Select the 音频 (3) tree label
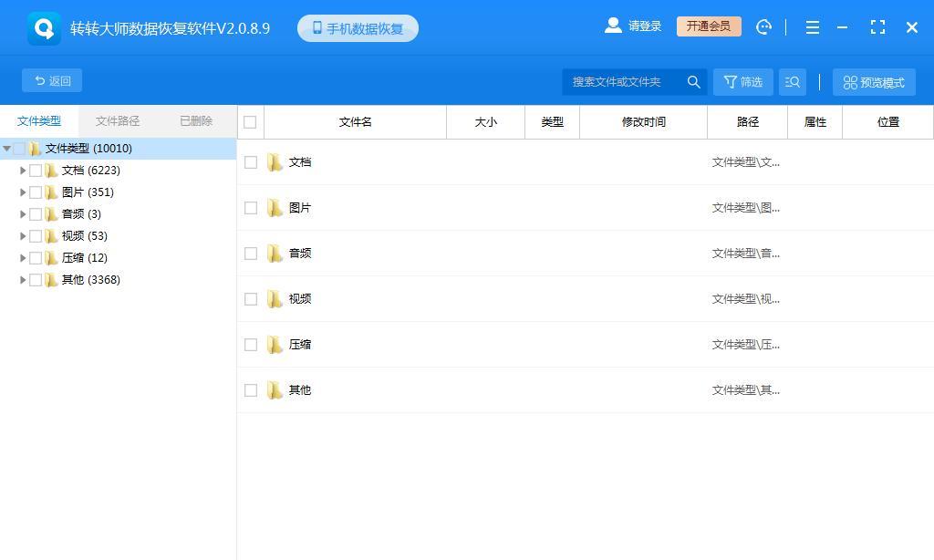 pos(81,213)
